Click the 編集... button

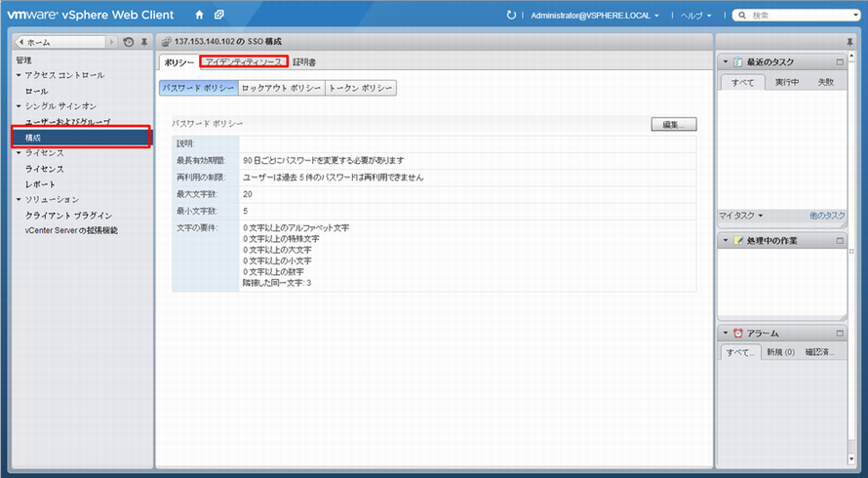tap(673, 125)
